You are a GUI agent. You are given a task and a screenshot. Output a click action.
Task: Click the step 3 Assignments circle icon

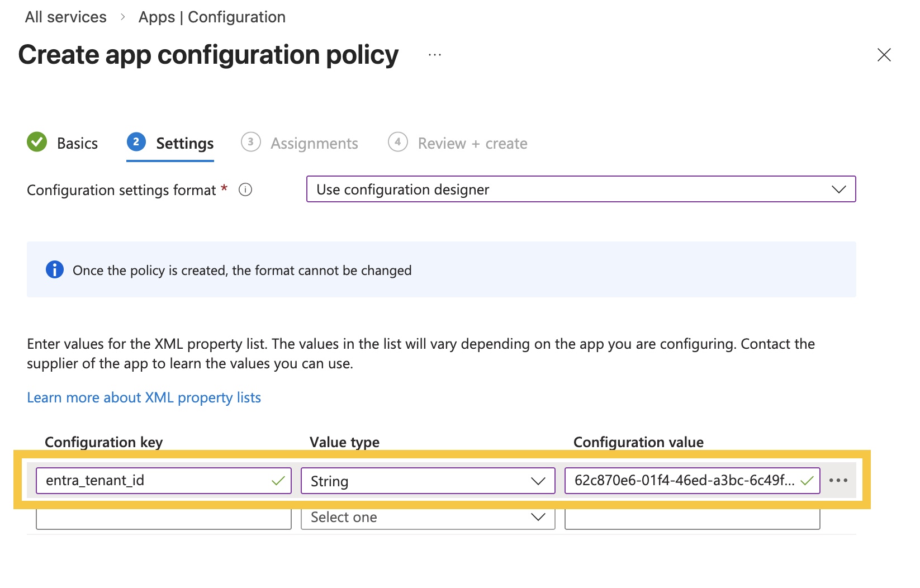pyautogui.click(x=250, y=143)
